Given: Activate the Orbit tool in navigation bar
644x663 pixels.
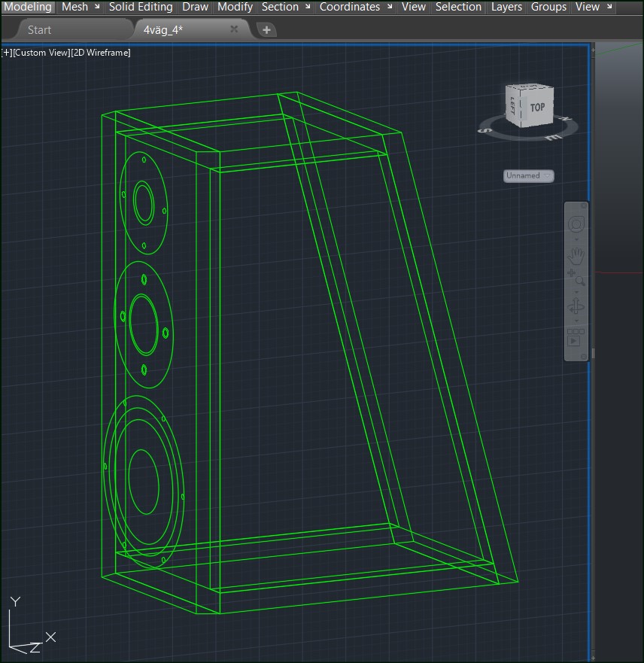Looking at the screenshot, I should pyautogui.click(x=576, y=306).
